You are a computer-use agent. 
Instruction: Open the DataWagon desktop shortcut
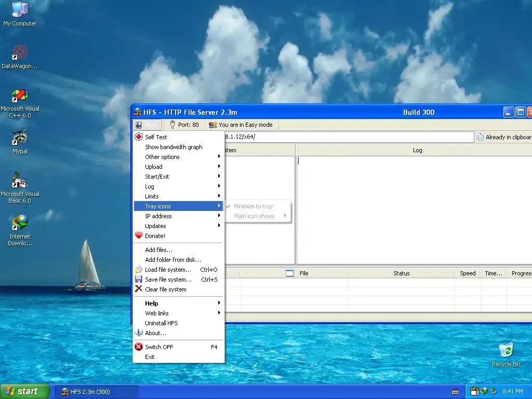coord(20,57)
